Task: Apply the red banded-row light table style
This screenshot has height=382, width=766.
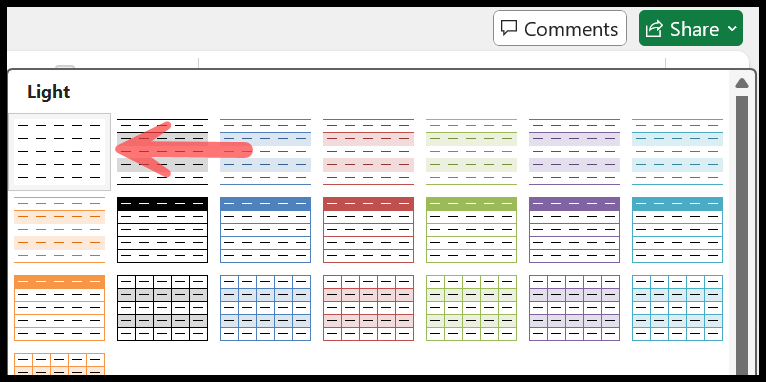Action: click(x=368, y=152)
